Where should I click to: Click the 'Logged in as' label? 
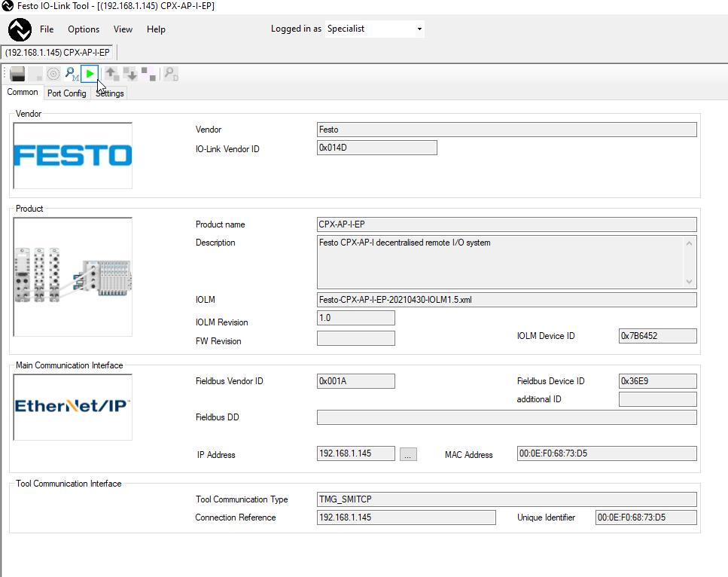[296, 29]
